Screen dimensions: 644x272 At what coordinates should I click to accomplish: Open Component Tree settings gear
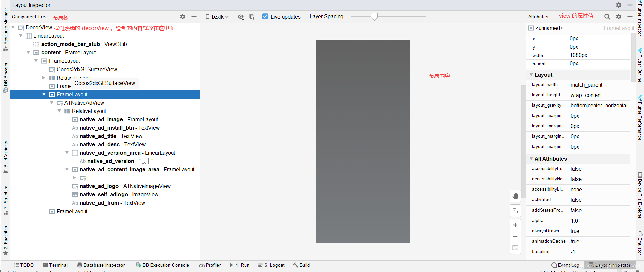pos(183,17)
